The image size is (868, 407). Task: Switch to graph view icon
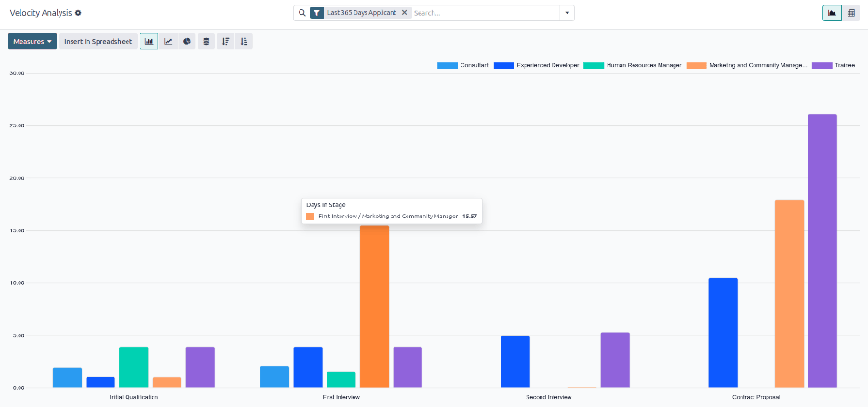[x=832, y=13]
